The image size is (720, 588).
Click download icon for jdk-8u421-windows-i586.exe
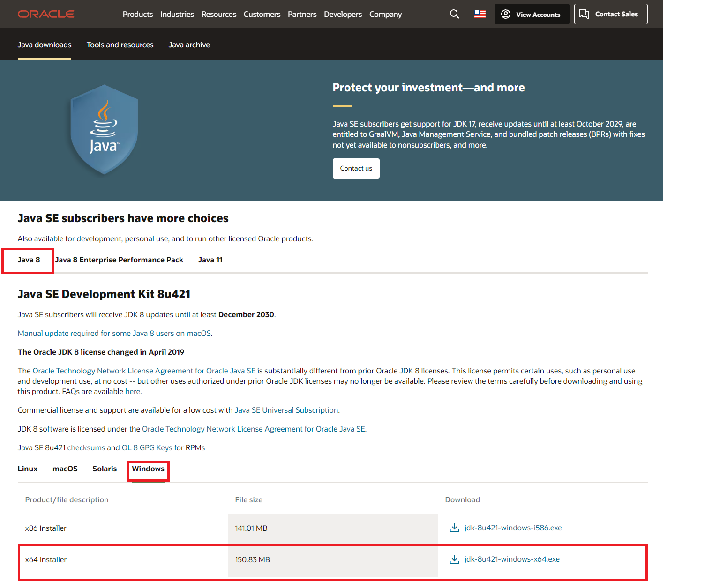click(x=454, y=528)
